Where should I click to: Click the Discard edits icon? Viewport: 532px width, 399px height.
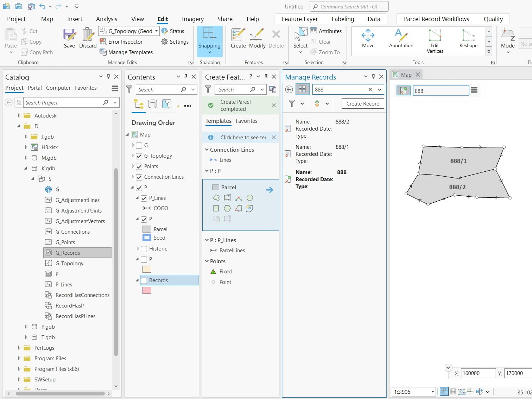pyautogui.click(x=88, y=39)
